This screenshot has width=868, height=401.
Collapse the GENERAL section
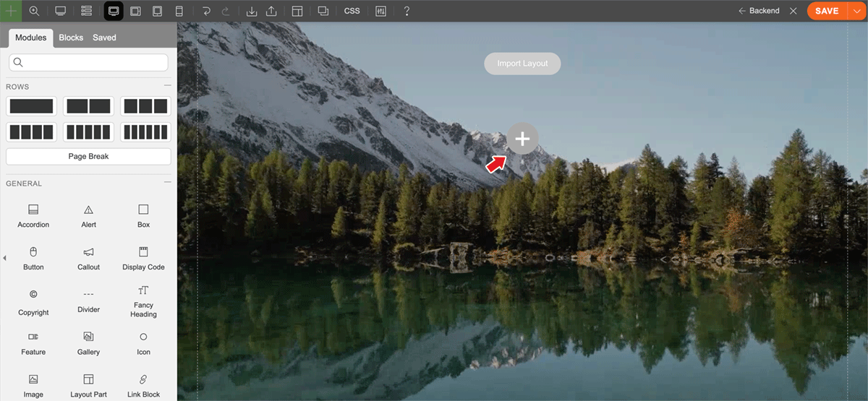click(167, 183)
